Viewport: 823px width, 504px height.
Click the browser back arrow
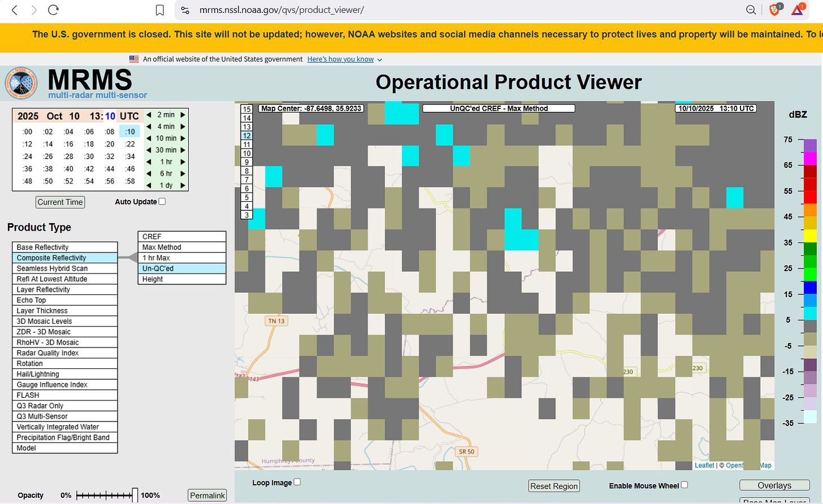(15, 10)
